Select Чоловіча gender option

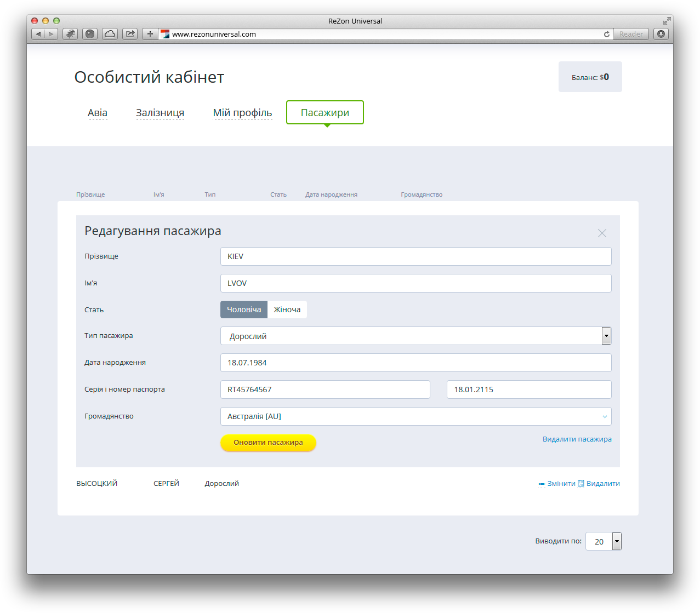coord(244,310)
